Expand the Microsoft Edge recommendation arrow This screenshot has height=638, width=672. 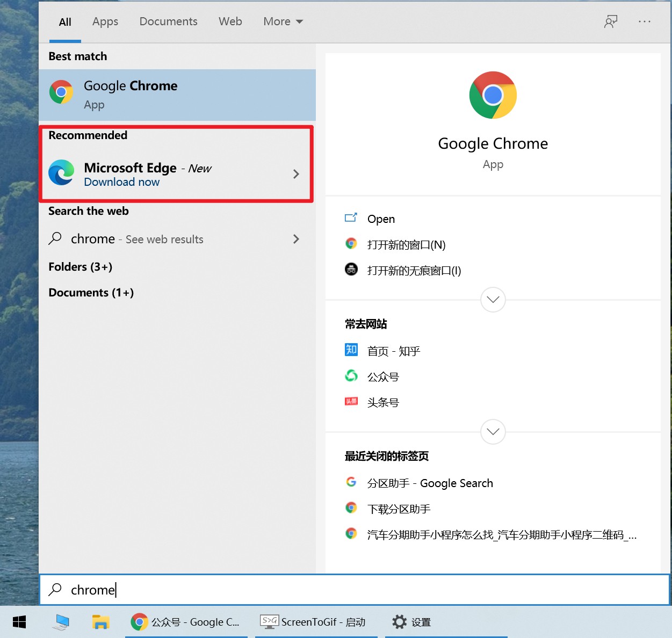pyautogui.click(x=296, y=174)
